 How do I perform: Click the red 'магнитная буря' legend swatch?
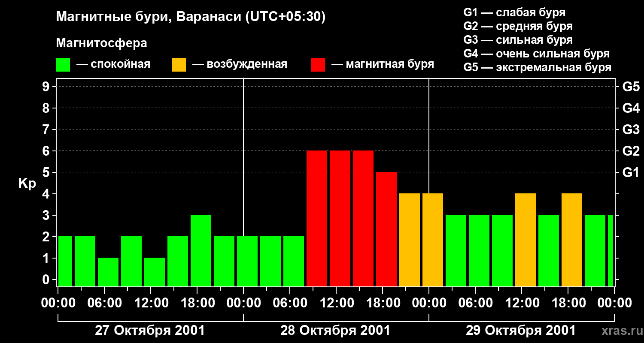coord(318,65)
